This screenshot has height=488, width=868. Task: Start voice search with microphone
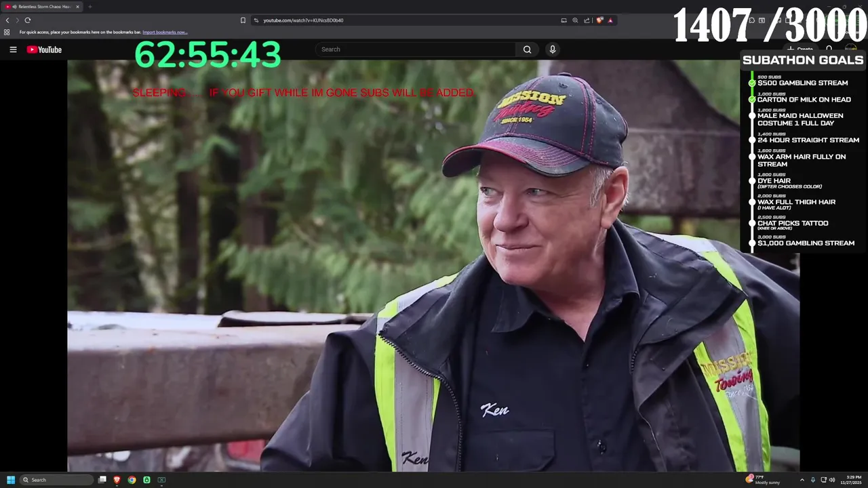pos(552,49)
